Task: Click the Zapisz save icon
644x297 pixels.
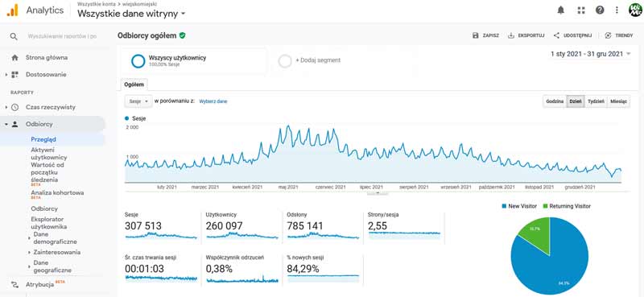Action: 476,35
